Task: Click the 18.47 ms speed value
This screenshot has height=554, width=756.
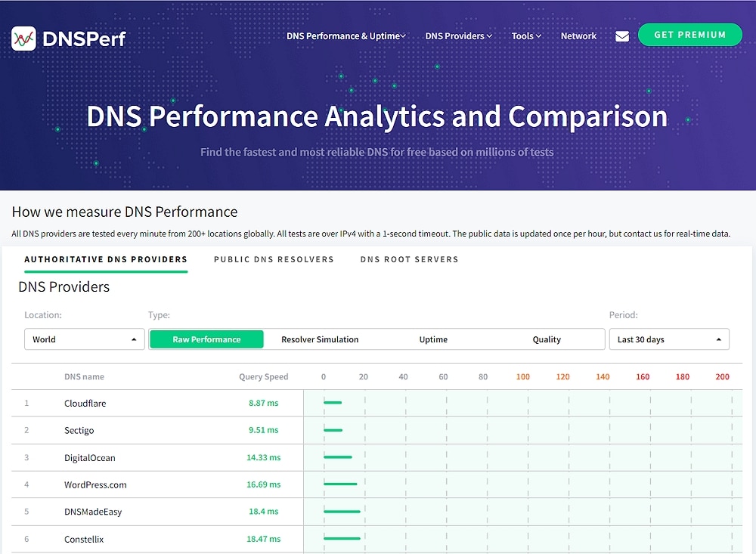Action: [x=263, y=539]
